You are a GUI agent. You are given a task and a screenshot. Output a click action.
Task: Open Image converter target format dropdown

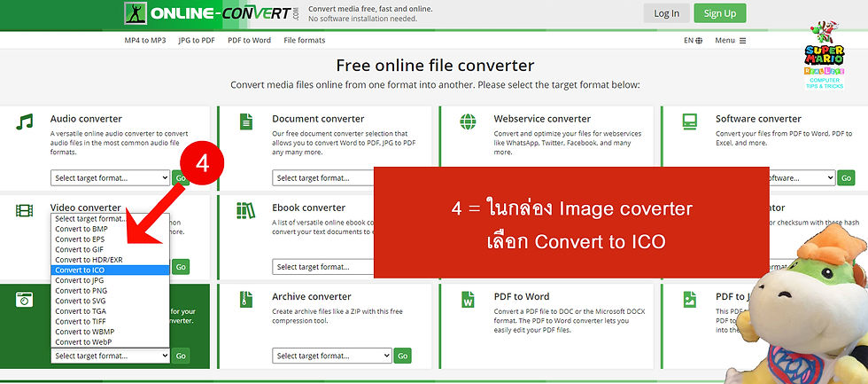[x=110, y=356]
